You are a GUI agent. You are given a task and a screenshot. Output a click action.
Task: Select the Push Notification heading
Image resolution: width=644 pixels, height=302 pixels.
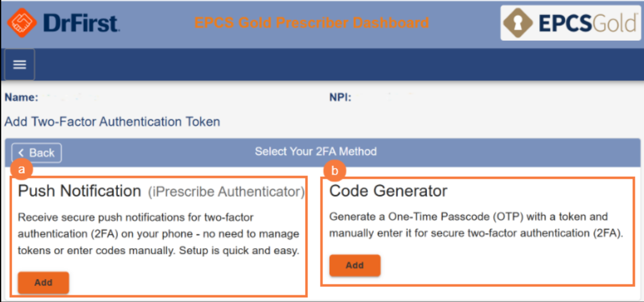click(x=79, y=191)
